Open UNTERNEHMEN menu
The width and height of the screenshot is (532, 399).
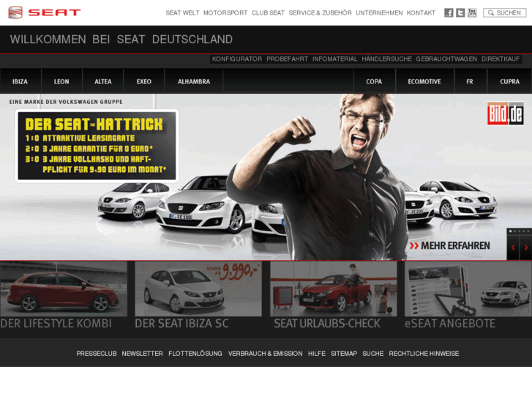[x=379, y=13]
